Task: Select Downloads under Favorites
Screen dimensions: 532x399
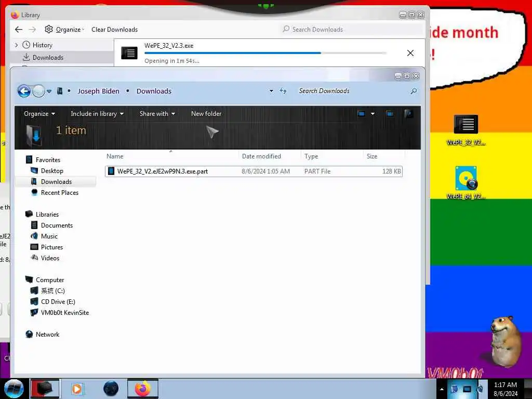Action: pos(56,181)
